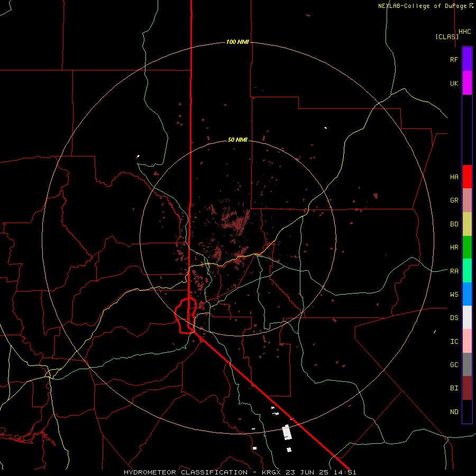Image resolution: width=476 pixels, height=476 pixels.
Task: Click the 23 JUN 25 date text
Action: click(x=309, y=472)
